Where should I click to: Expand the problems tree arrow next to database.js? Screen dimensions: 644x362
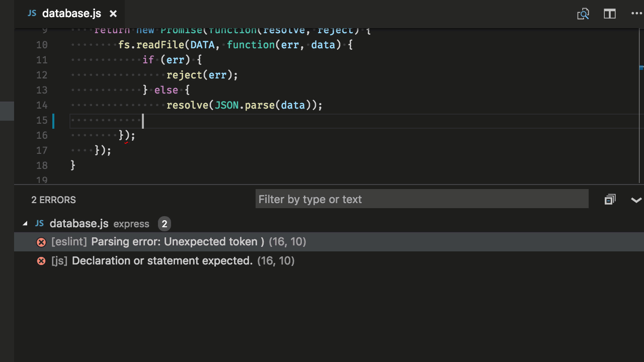(25, 223)
